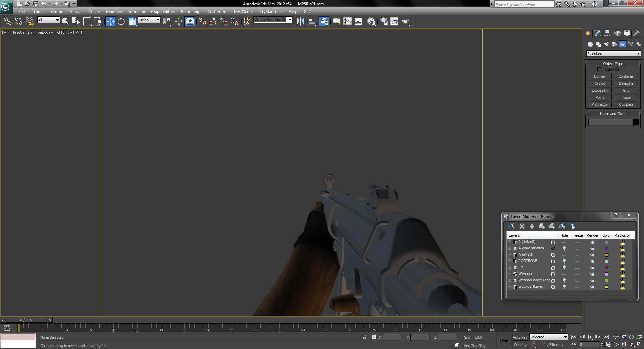The width and height of the screenshot is (644, 349).
Task: Select the Geometry category sphere icon
Action: [590, 44]
